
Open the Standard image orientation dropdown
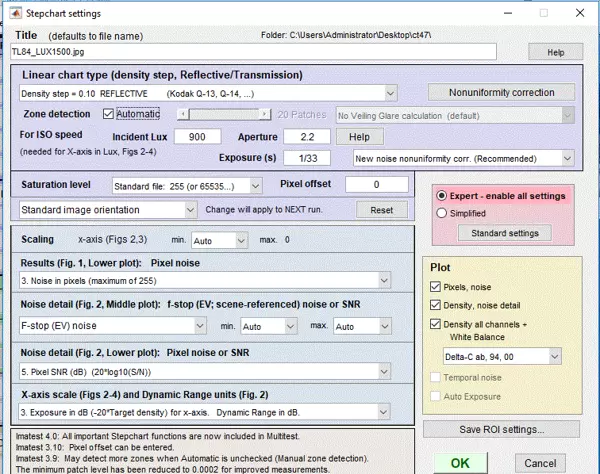coord(109,210)
